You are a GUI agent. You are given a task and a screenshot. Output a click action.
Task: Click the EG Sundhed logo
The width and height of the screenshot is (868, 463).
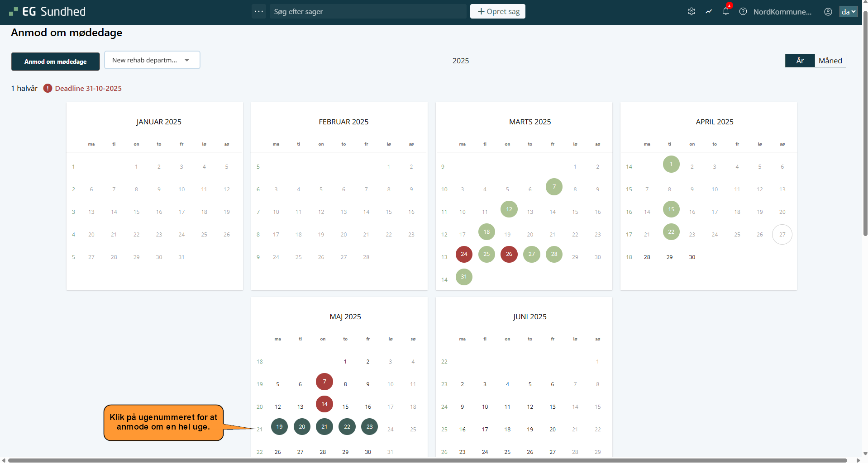click(48, 12)
